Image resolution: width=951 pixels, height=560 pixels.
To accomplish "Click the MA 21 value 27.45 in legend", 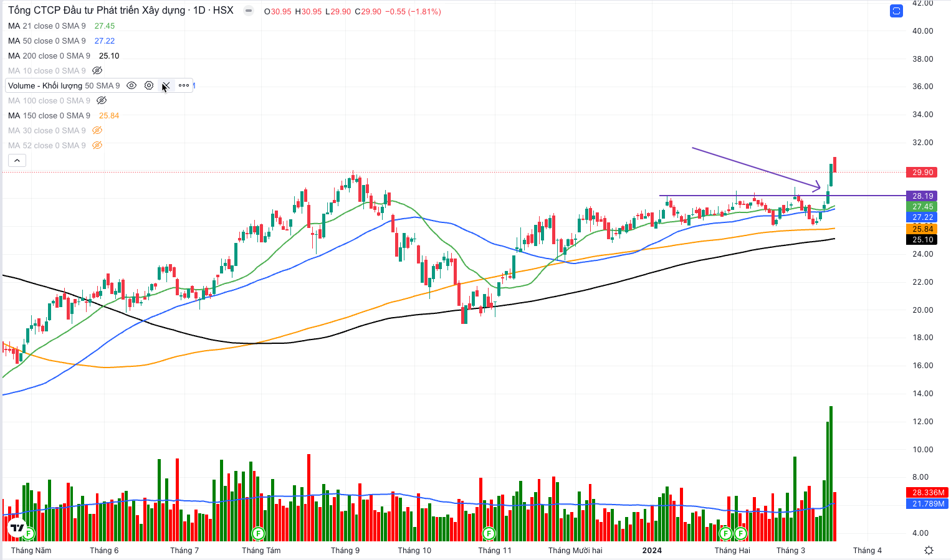I will click(x=105, y=26).
